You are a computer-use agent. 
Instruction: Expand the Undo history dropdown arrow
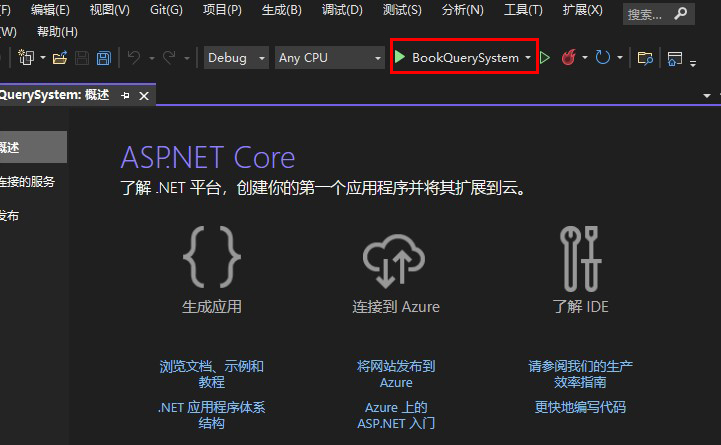point(151,58)
